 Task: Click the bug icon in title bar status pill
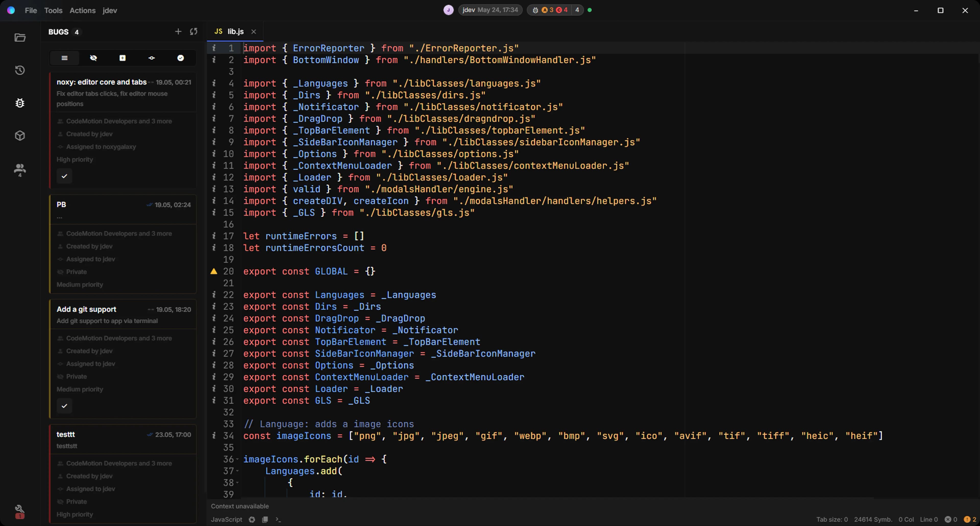pos(535,10)
